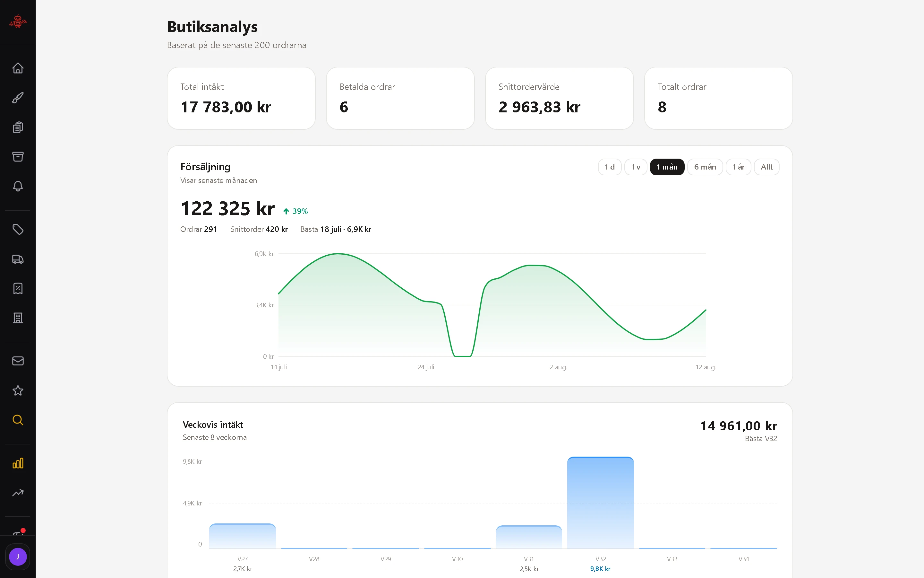The width and height of the screenshot is (924, 578).
Task: Click the 24 juli axis label
Action: (x=426, y=367)
